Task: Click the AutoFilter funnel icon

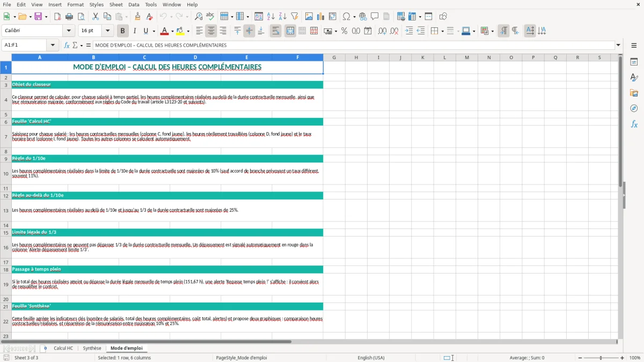Action: click(x=295, y=17)
